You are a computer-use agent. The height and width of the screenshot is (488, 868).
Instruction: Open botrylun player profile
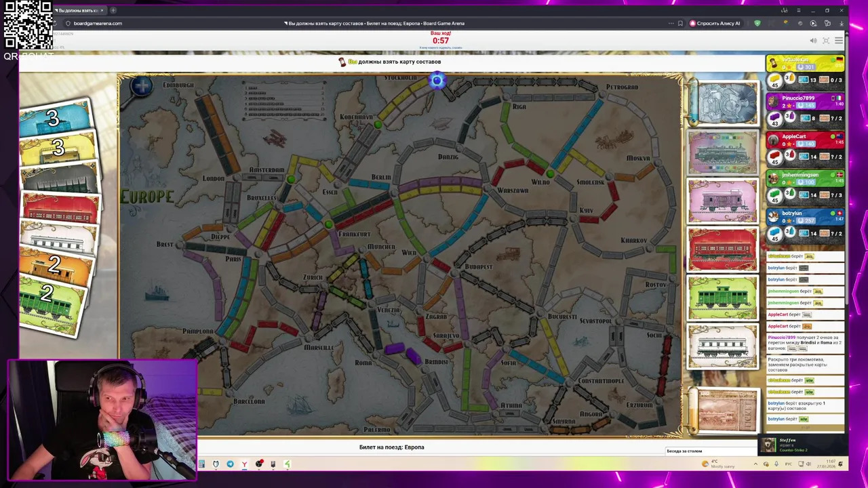[791, 213]
